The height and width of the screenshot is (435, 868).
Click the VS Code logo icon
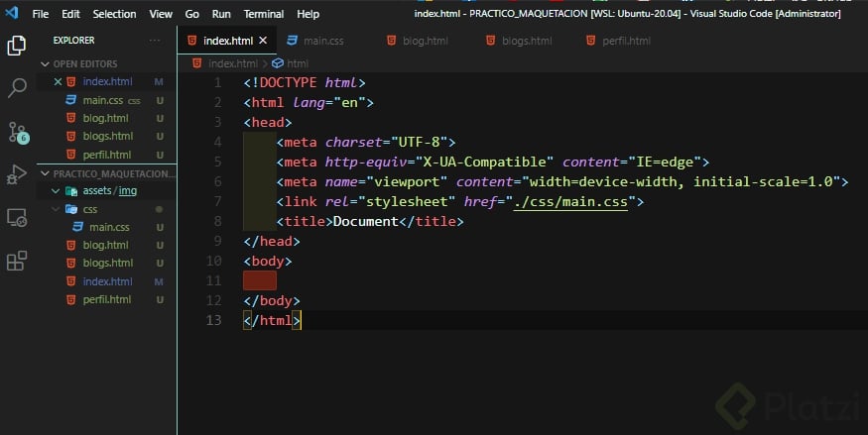coord(12,13)
